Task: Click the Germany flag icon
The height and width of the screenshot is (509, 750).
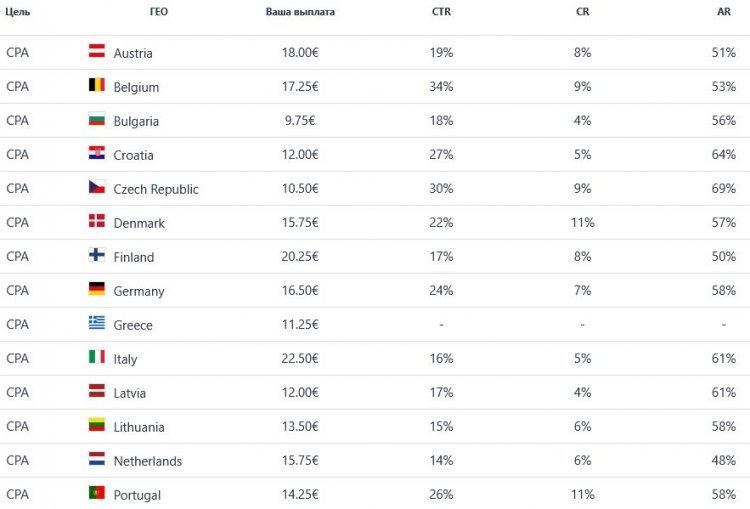Action: pos(97,289)
